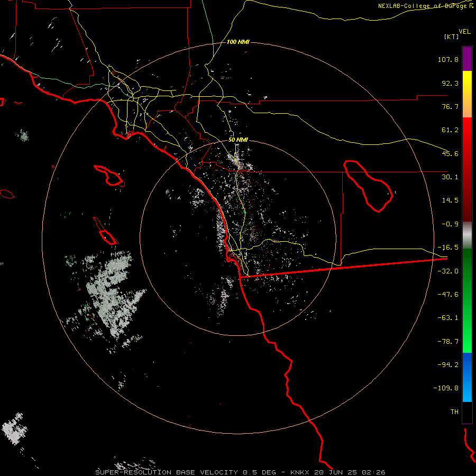Pick the blue segment of velocity color bar
Image resolution: width=476 pixels, height=476 pixels.
pos(467,377)
